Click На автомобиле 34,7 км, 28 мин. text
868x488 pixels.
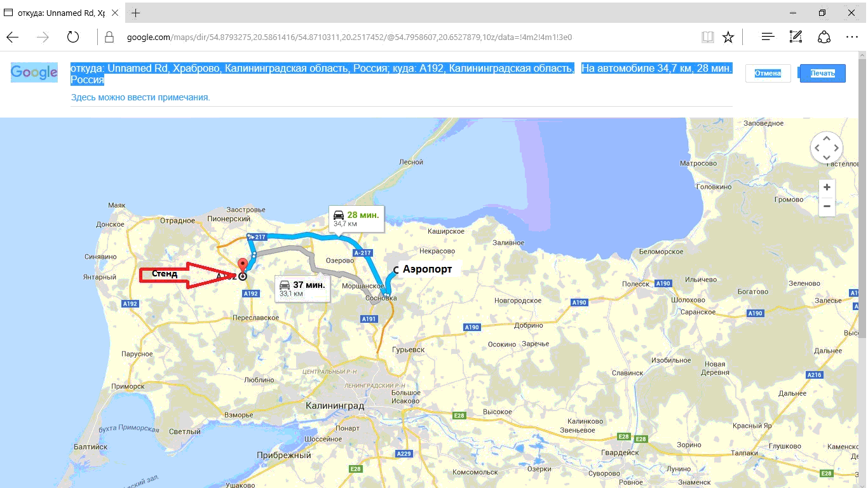(x=657, y=68)
